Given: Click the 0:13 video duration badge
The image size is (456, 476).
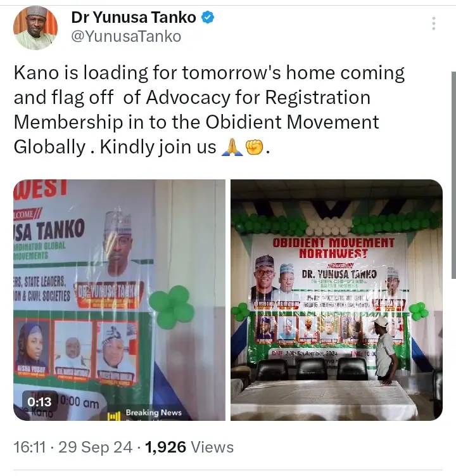Looking at the screenshot, I should coord(40,402).
